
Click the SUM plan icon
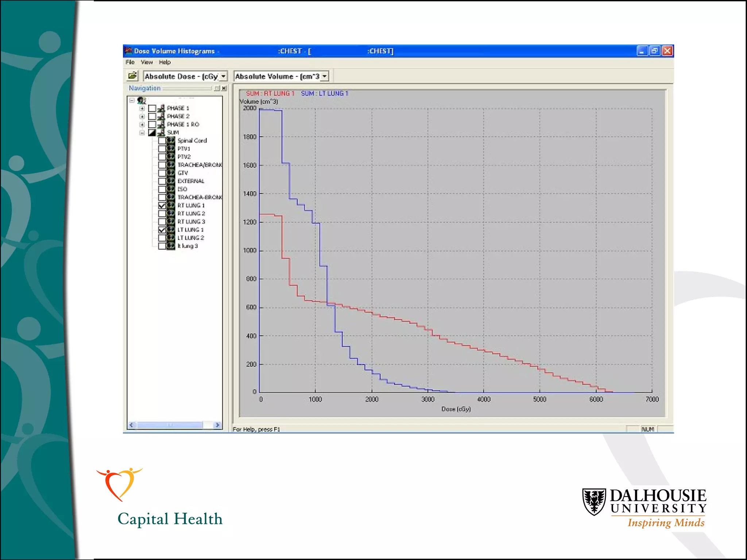coord(161,132)
